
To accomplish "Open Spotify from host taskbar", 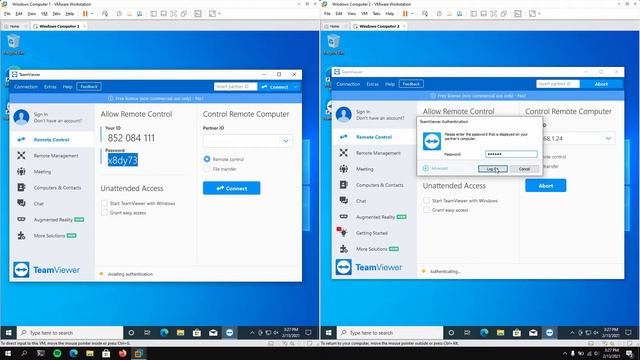I will (x=57, y=353).
